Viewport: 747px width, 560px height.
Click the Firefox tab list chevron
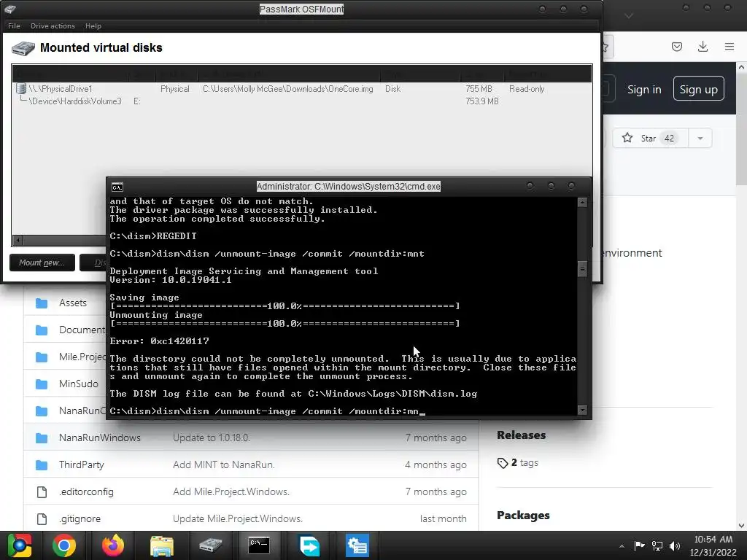[629, 16]
